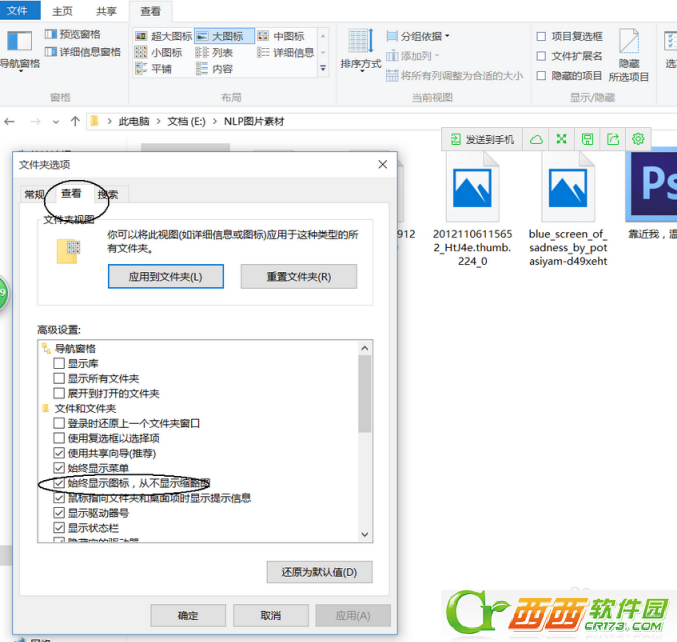This screenshot has height=642, width=677.
Task: Click Restore Defaults (还原为默认值) button
Action: 320,572
